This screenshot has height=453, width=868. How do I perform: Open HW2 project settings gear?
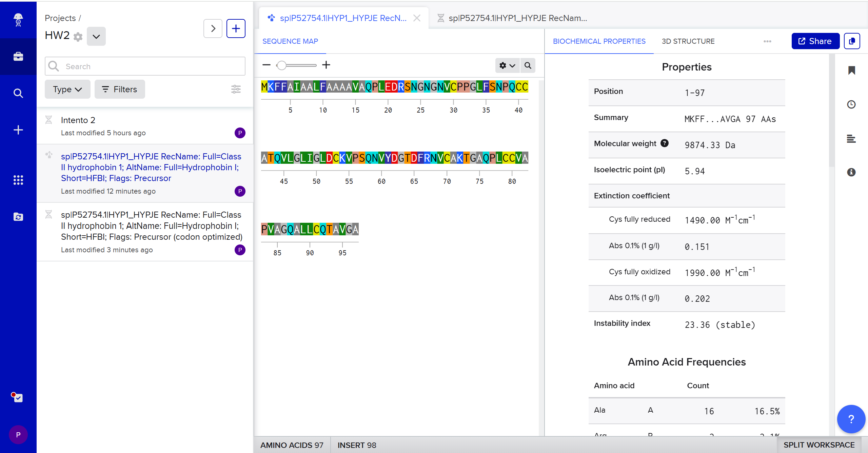click(x=78, y=37)
